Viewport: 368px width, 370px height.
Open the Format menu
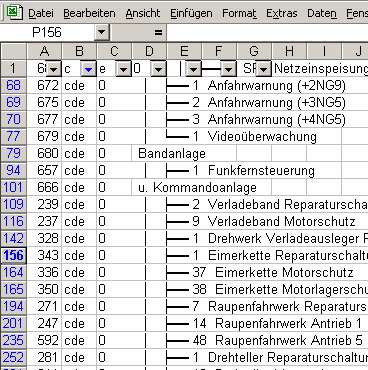[239, 13]
